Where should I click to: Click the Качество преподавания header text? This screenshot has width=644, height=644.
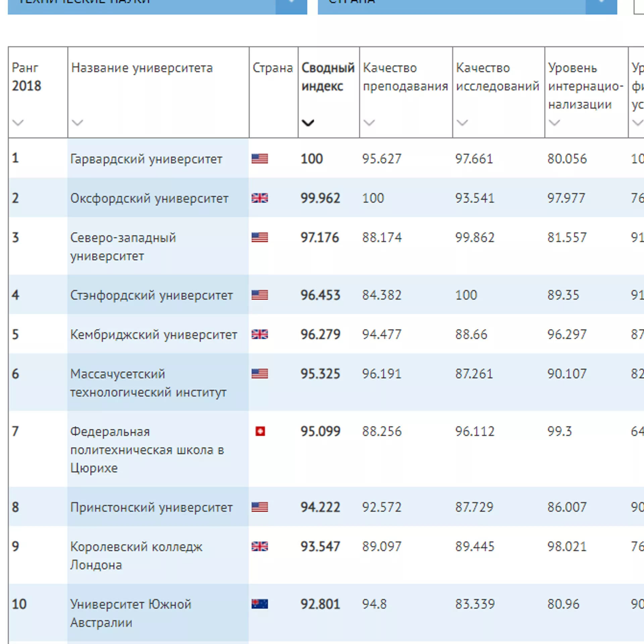(405, 77)
